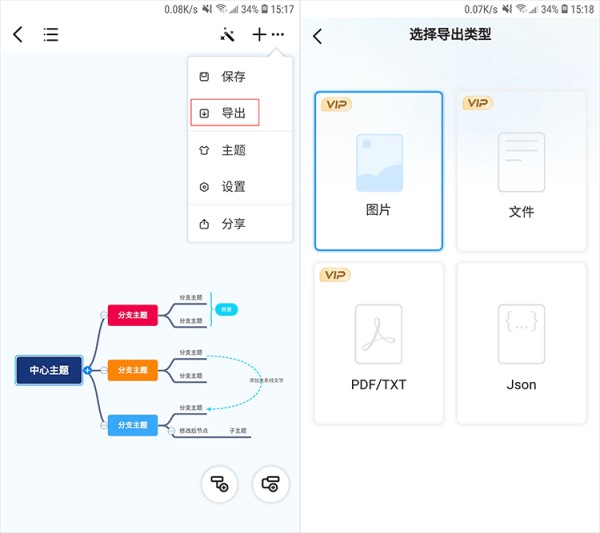Tap the add sibling topic round button
The width and height of the screenshot is (600, 533).
pyautogui.click(x=271, y=484)
